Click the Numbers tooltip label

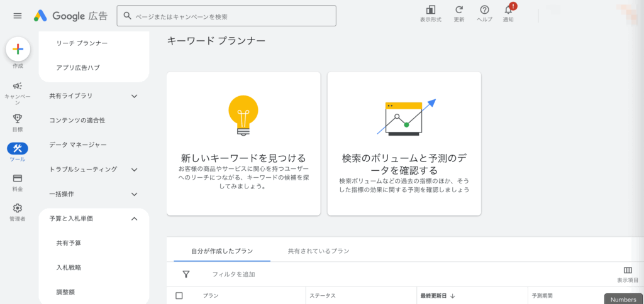623,299
